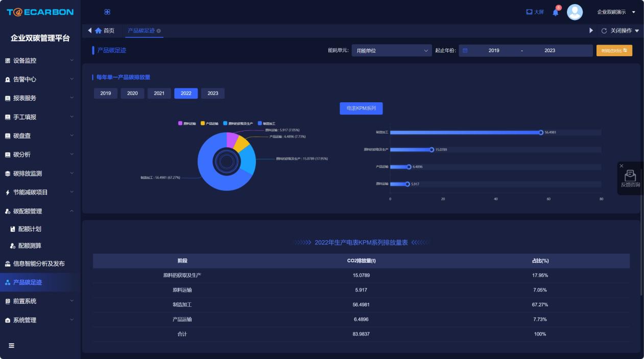Click the home icon beside 首页
Image resolution: width=644 pixels, height=359 pixels.
pyautogui.click(x=98, y=31)
